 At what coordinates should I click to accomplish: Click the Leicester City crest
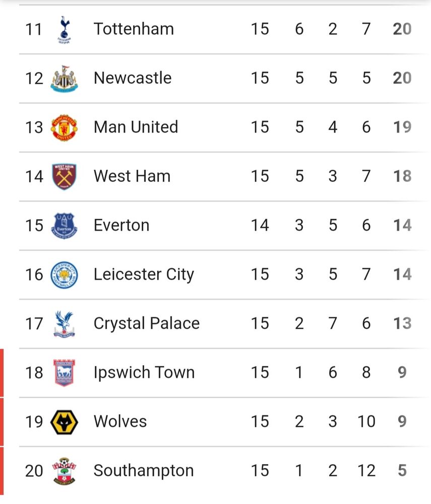(64, 275)
